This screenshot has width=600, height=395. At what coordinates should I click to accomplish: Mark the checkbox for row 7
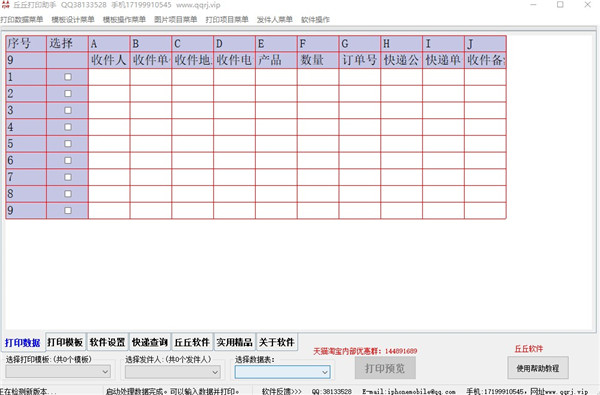coord(68,177)
